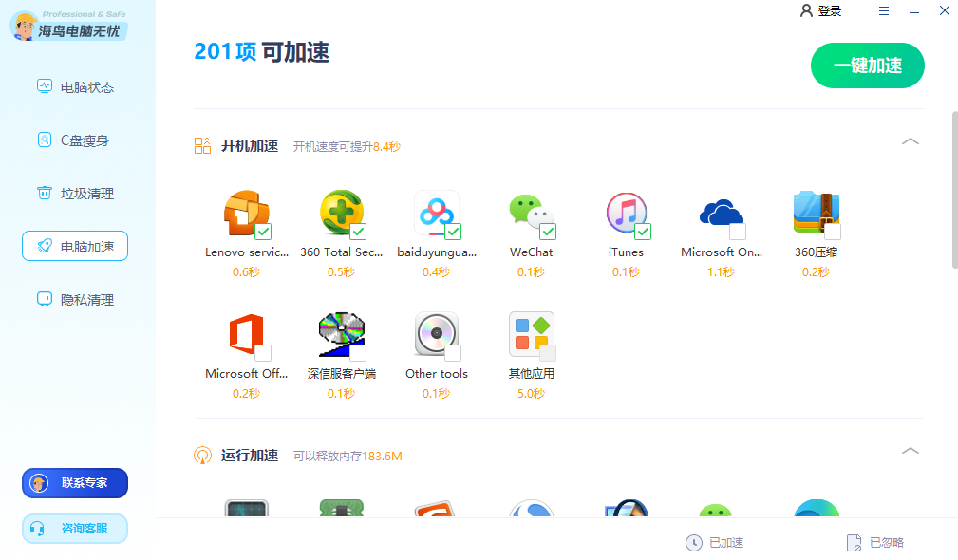Click the 360压缩 app icon
The image size is (958, 560).
[816, 213]
